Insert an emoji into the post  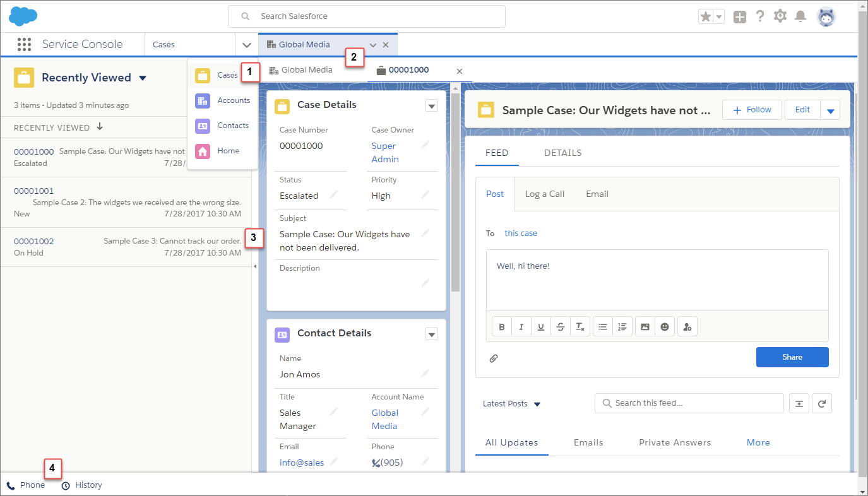tap(664, 327)
